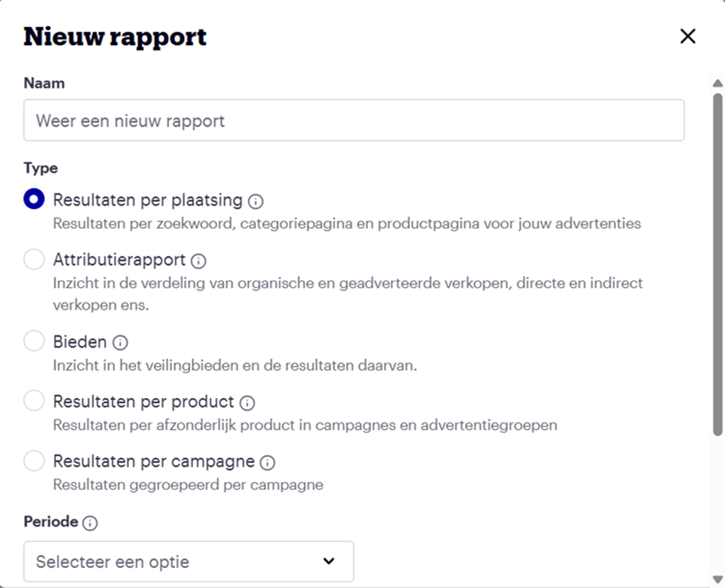Click the info icon beside Resultaten per plaatsing

pyautogui.click(x=256, y=201)
